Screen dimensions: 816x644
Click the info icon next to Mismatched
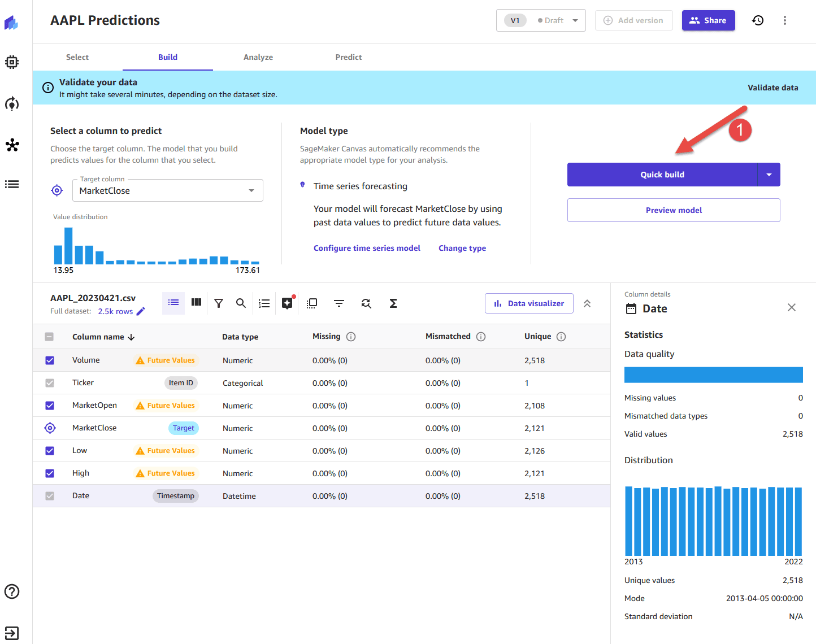click(481, 337)
